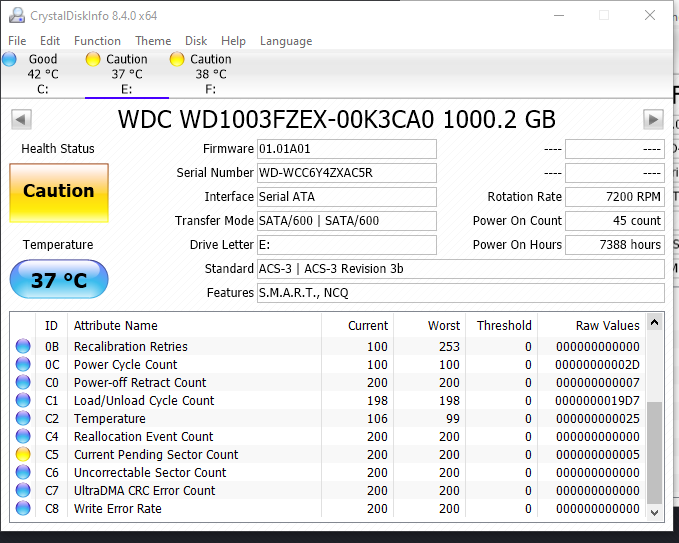Click the Threshold column header
The width and height of the screenshot is (679, 543).
501,326
